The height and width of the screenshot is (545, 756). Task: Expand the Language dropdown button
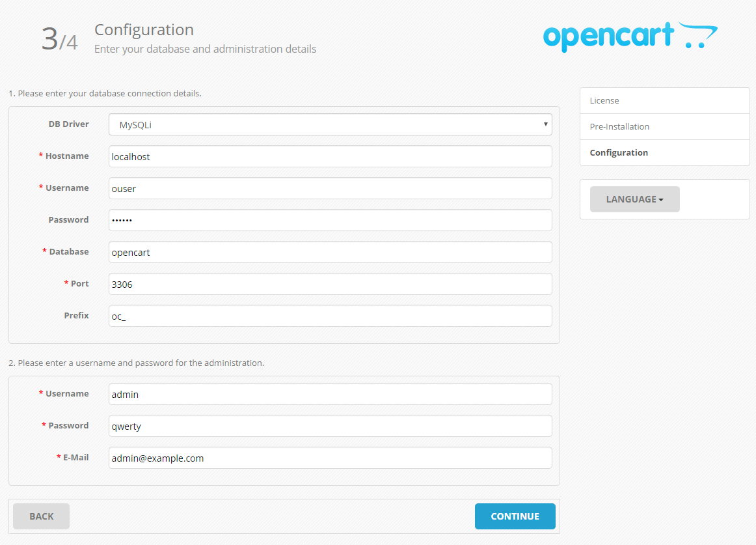point(634,199)
